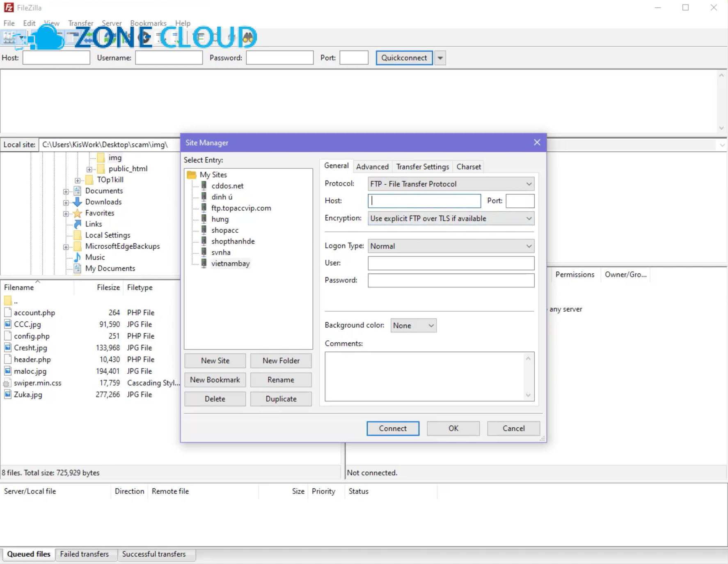
Task: Focus the Quickconnect Username field
Action: [169, 58]
